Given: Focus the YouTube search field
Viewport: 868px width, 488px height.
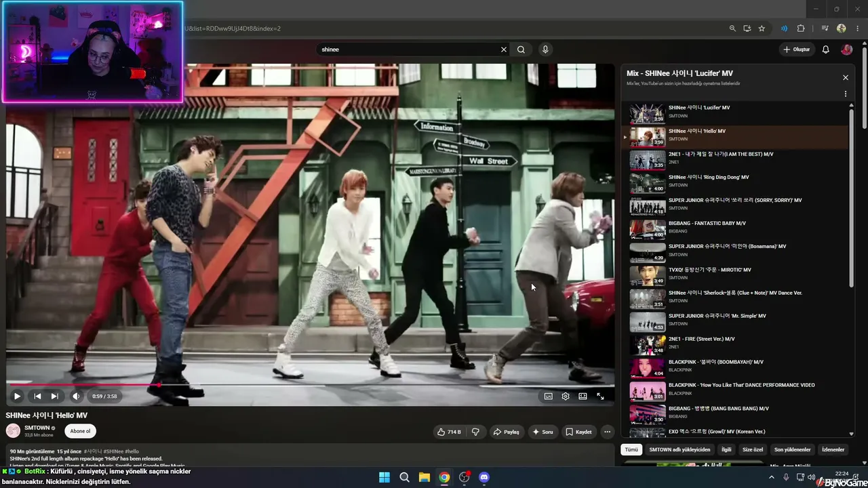Looking at the screenshot, I should (x=408, y=49).
